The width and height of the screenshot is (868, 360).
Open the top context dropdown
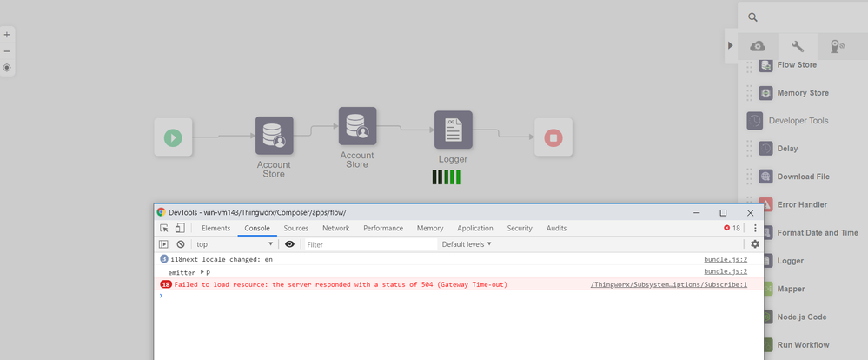235,244
